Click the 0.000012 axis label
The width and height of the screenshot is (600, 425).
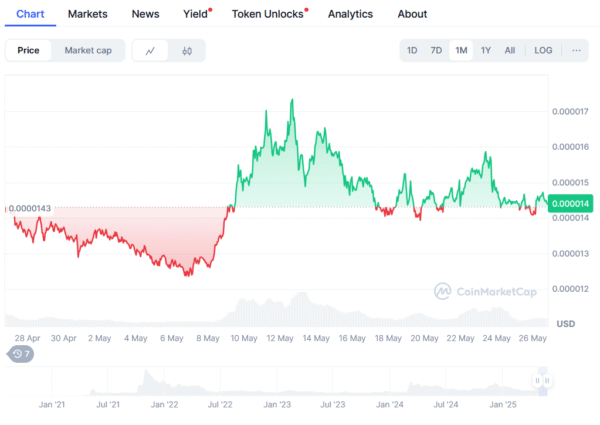[x=570, y=289]
